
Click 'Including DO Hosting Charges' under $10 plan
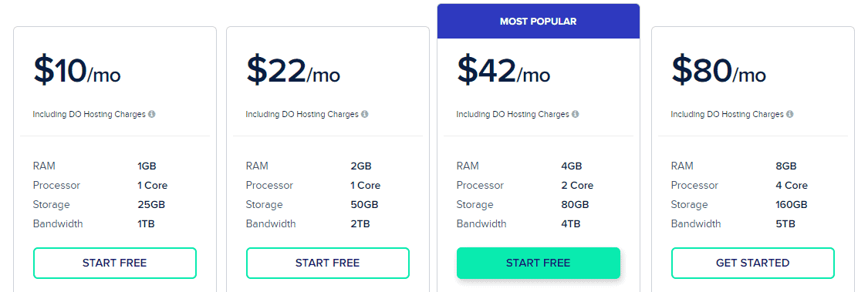click(x=90, y=115)
